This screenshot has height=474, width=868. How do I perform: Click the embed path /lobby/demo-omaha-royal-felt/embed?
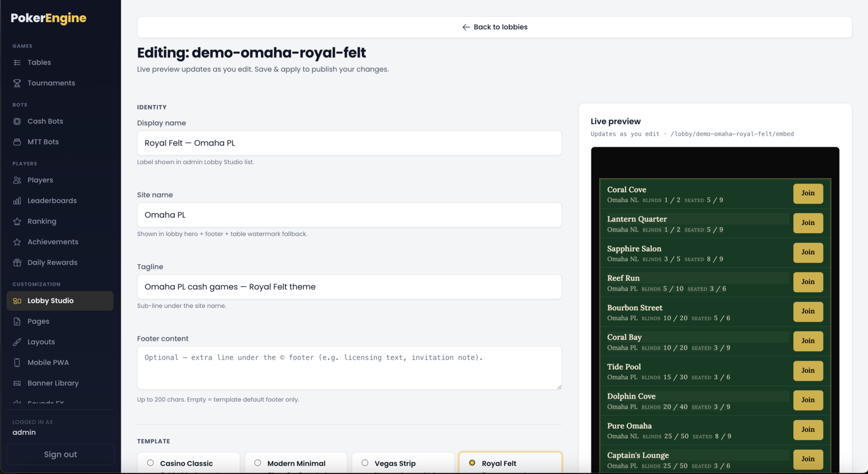[x=732, y=134]
